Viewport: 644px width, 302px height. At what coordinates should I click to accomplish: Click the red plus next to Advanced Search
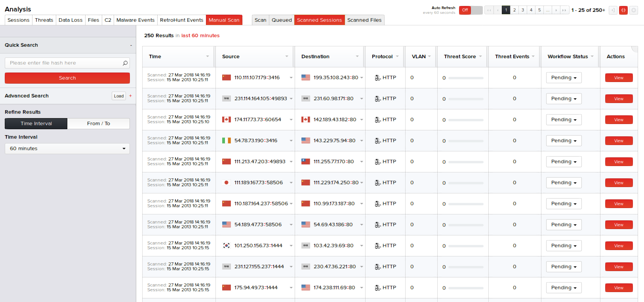coord(130,96)
